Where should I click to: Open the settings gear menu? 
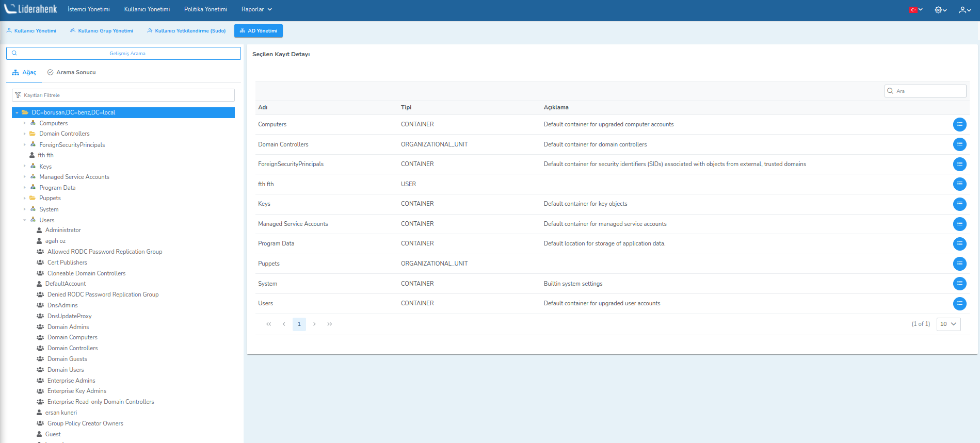[940, 10]
